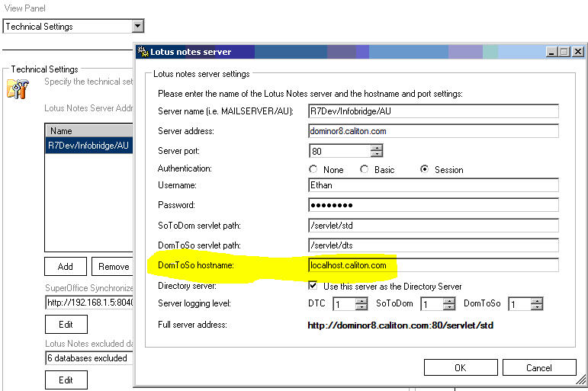Click the DTC logging level value field
The height and width of the screenshot is (391, 588).
pyautogui.click(x=344, y=304)
